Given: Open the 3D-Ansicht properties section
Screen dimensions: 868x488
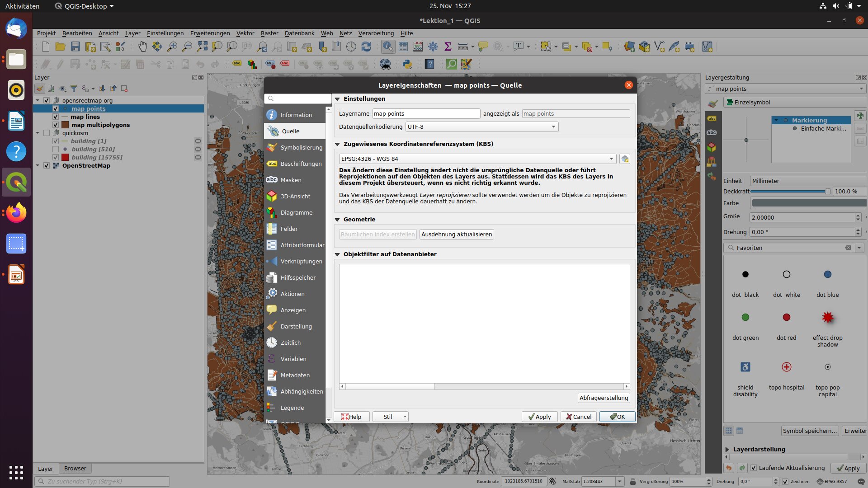Looking at the screenshot, I should click(x=295, y=196).
